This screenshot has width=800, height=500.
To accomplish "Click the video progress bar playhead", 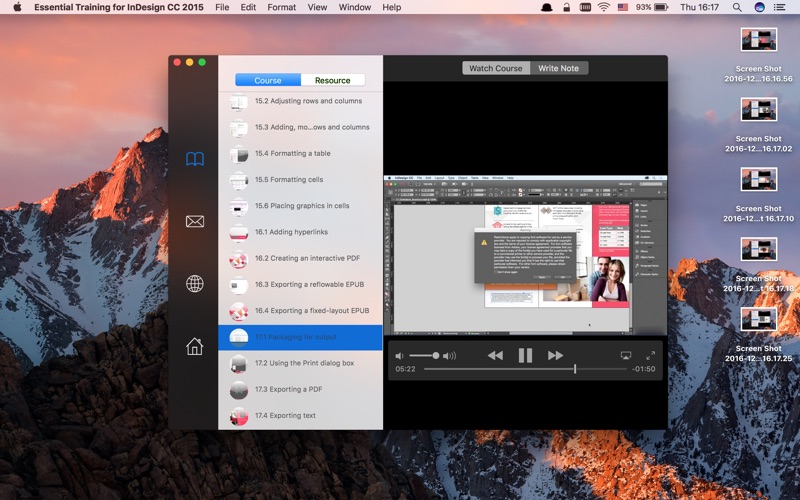I will pyautogui.click(x=575, y=369).
